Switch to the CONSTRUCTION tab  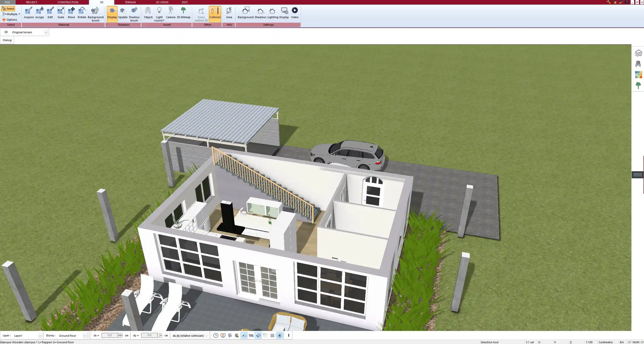(68, 2)
